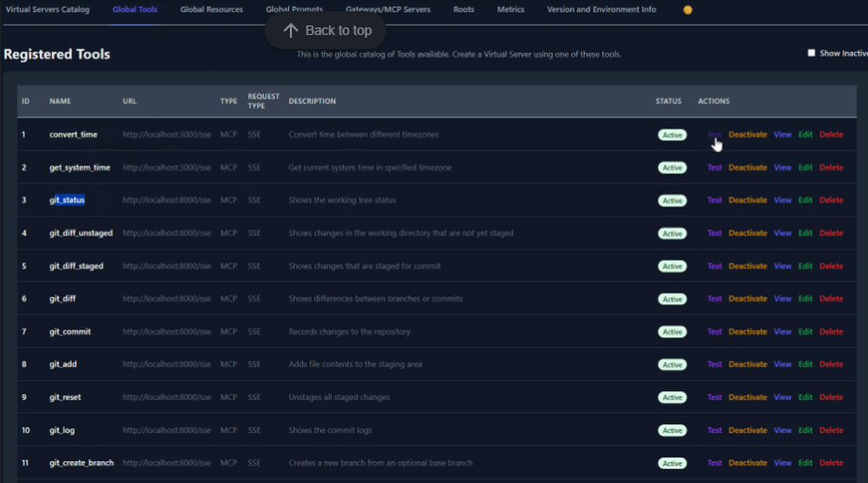868x483 pixels.
Task: Open the Virtual Servers Catalog tab
Action: click(48, 10)
